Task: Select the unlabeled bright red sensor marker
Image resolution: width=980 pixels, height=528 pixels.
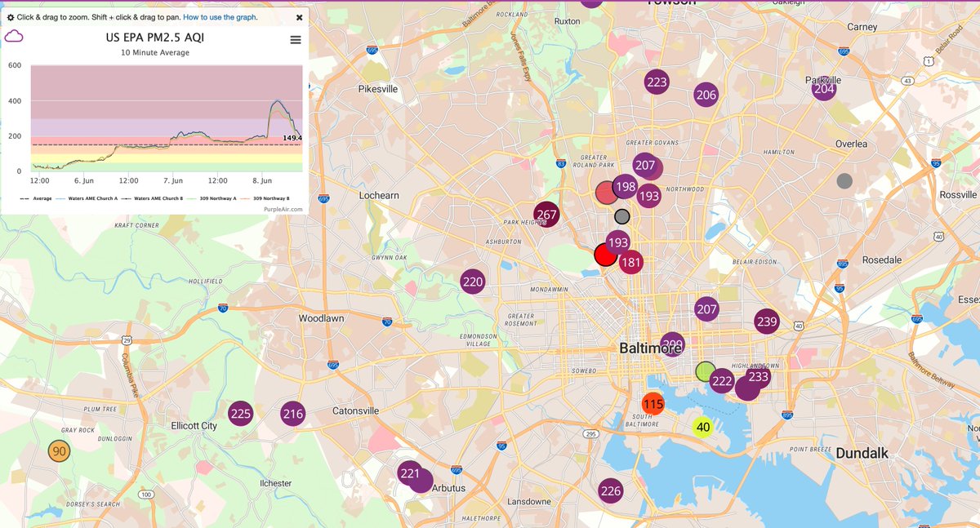Action: [x=605, y=255]
